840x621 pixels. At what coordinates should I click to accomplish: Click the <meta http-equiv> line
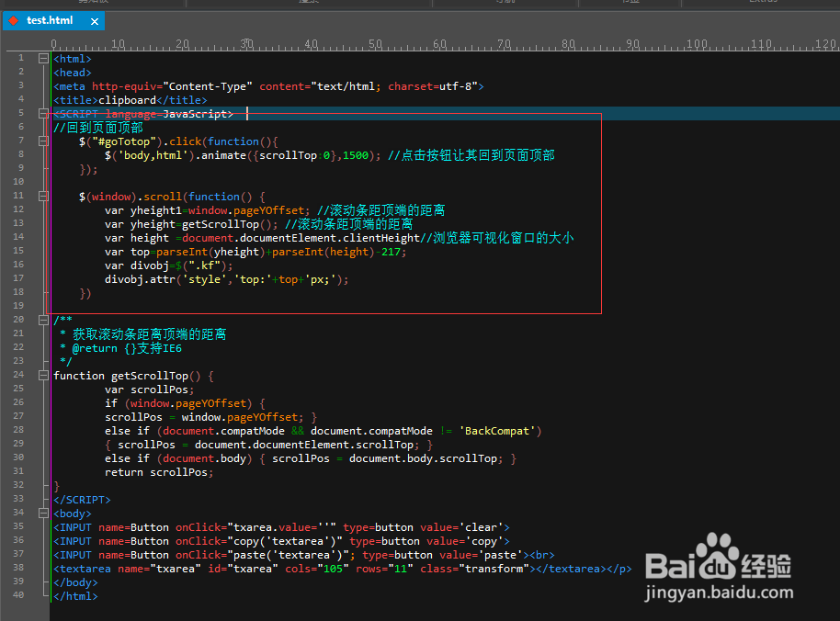point(268,86)
